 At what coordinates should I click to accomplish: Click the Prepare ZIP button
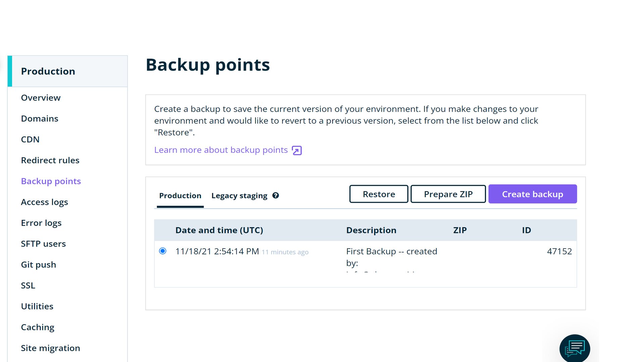tap(448, 194)
